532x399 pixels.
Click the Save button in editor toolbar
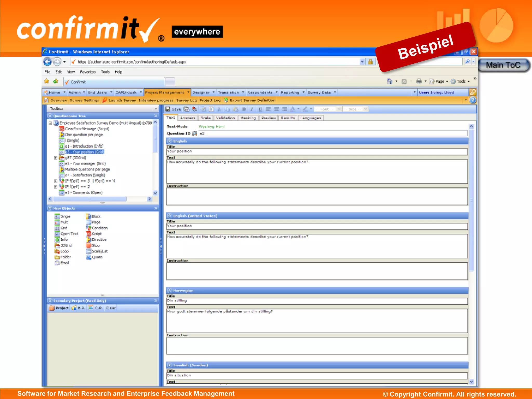(173, 109)
